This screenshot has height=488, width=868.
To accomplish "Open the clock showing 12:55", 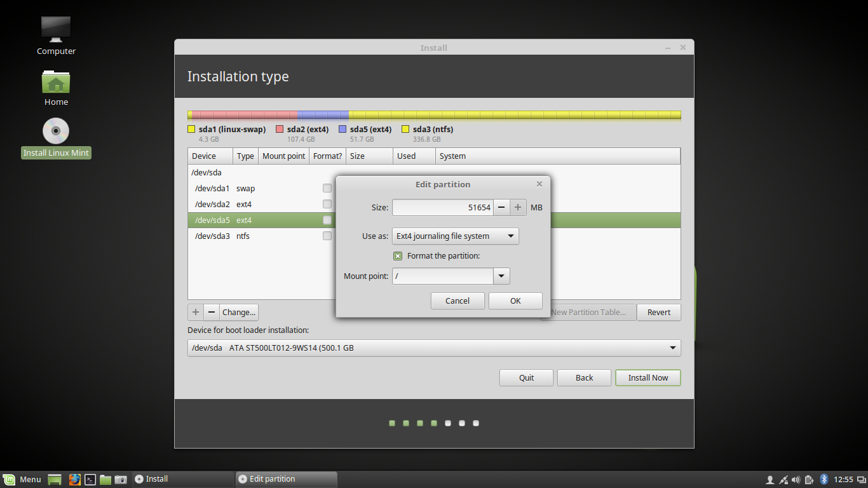I will point(843,480).
